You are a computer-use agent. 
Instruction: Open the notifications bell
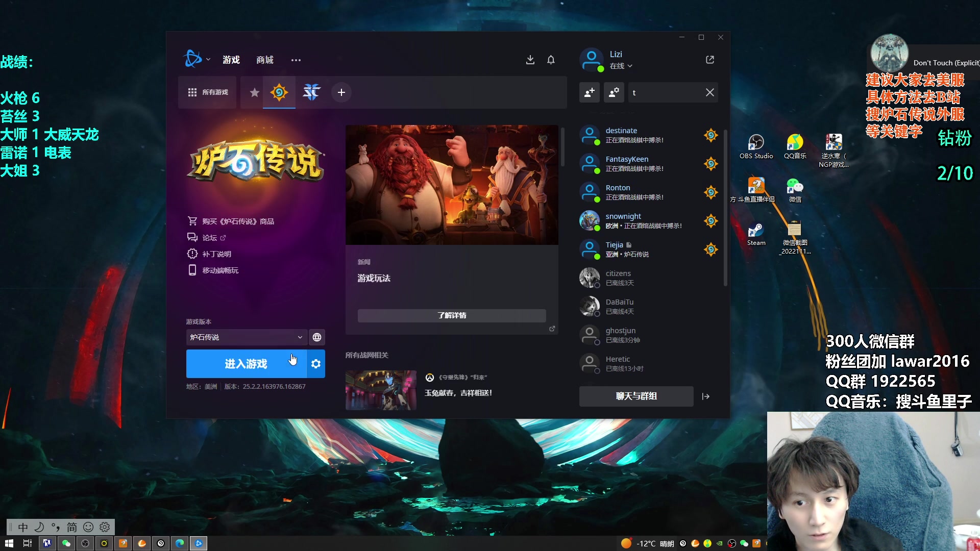point(551,60)
